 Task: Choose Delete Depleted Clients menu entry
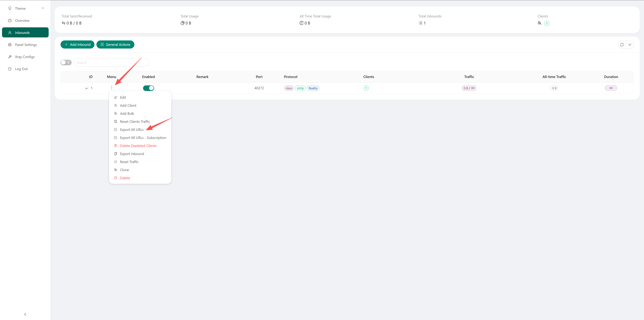(138, 146)
